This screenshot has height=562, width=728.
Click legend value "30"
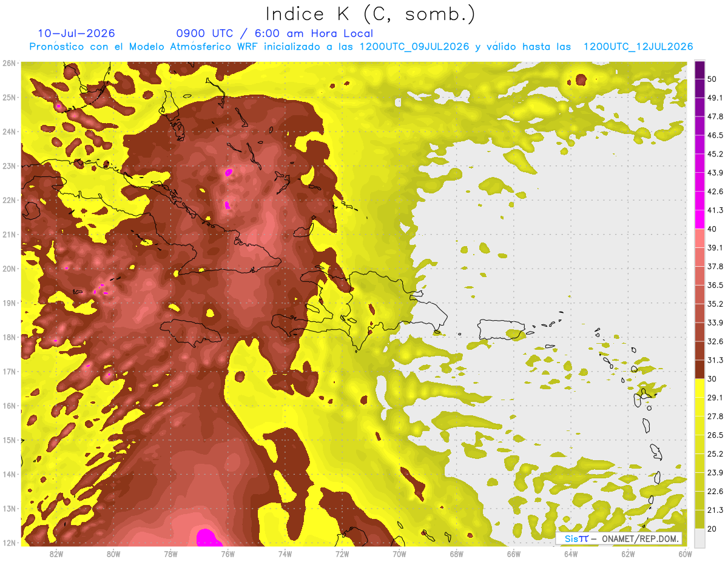(x=712, y=379)
